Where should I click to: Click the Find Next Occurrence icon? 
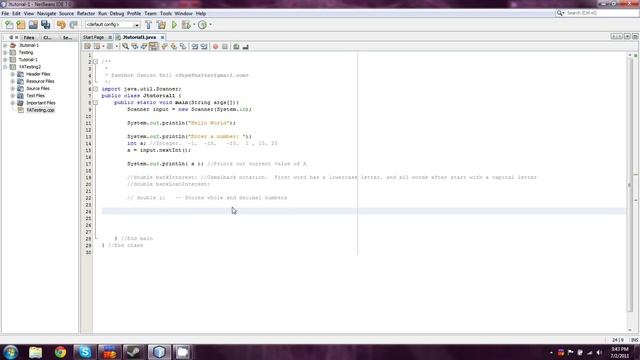pyautogui.click(x=144, y=47)
